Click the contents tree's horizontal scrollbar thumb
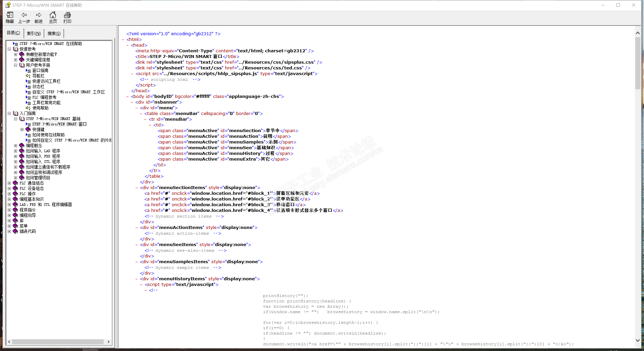 click(58, 342)
